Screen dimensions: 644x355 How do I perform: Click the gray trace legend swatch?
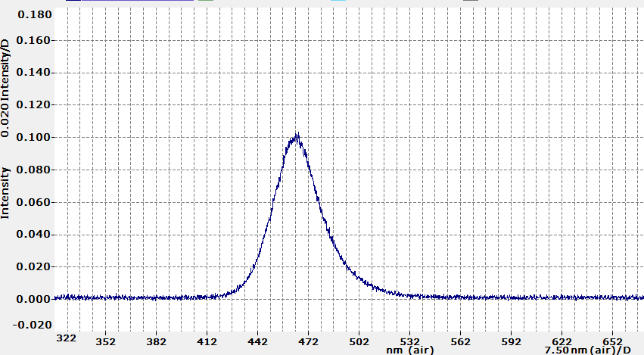471,2
